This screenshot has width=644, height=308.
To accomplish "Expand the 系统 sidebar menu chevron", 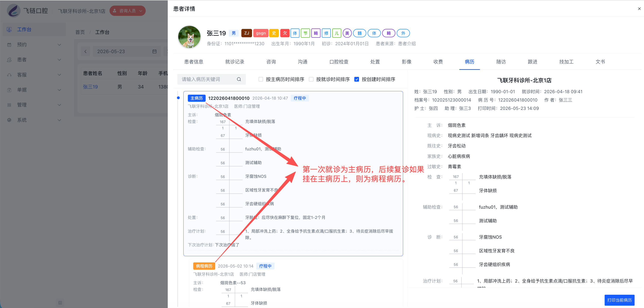I will tap(59, 120).
